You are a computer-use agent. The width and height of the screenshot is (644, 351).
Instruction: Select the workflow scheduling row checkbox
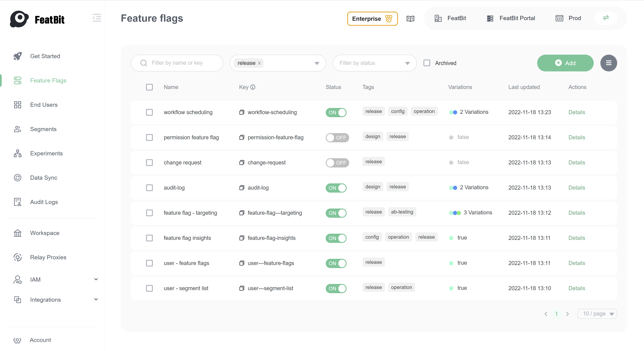[x=149, y=112]
